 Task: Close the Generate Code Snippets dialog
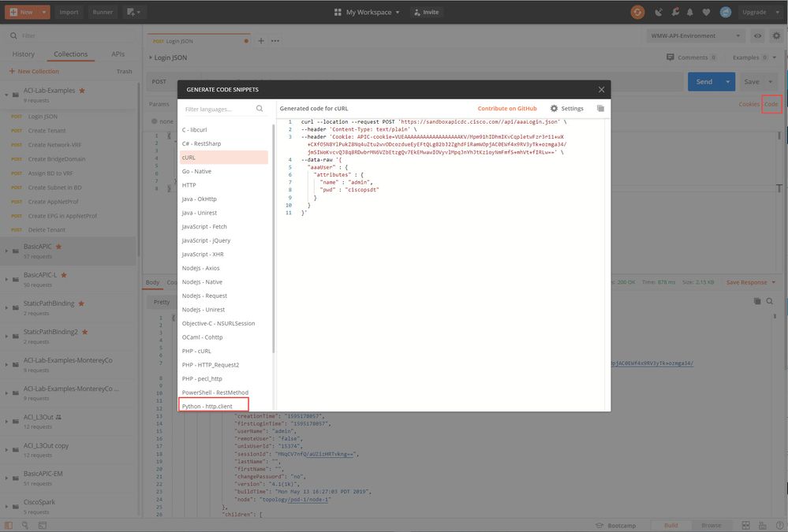click(x=601, y=90)
